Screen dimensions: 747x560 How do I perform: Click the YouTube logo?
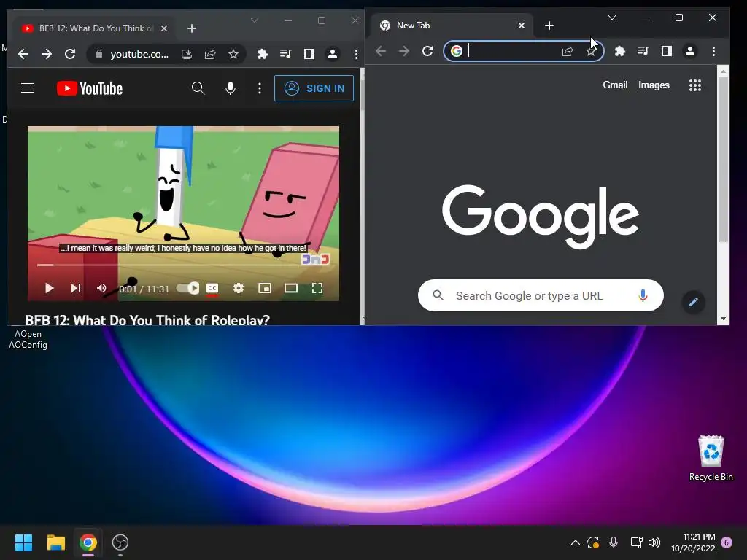(x=90, y=88)
